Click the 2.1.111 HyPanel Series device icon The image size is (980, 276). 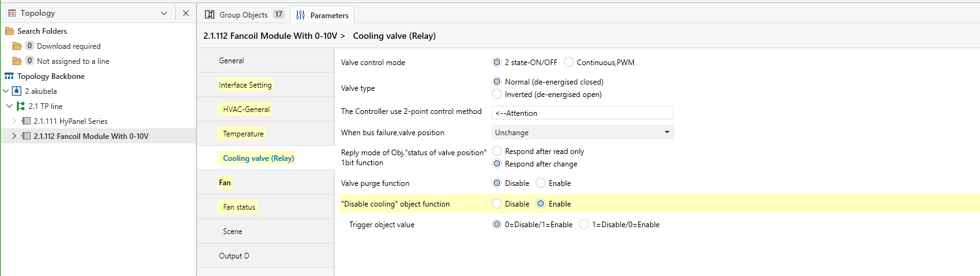click(26, 121)
